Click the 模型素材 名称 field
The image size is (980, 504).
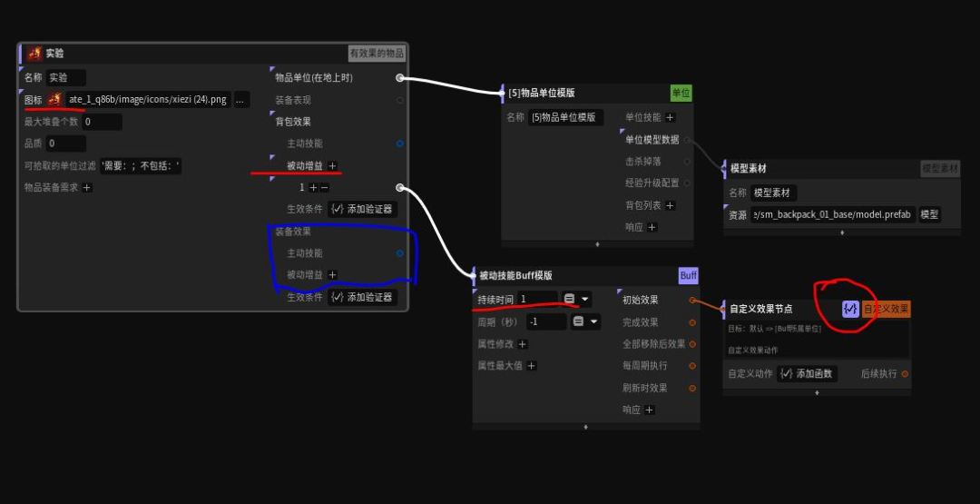point(774,193)
